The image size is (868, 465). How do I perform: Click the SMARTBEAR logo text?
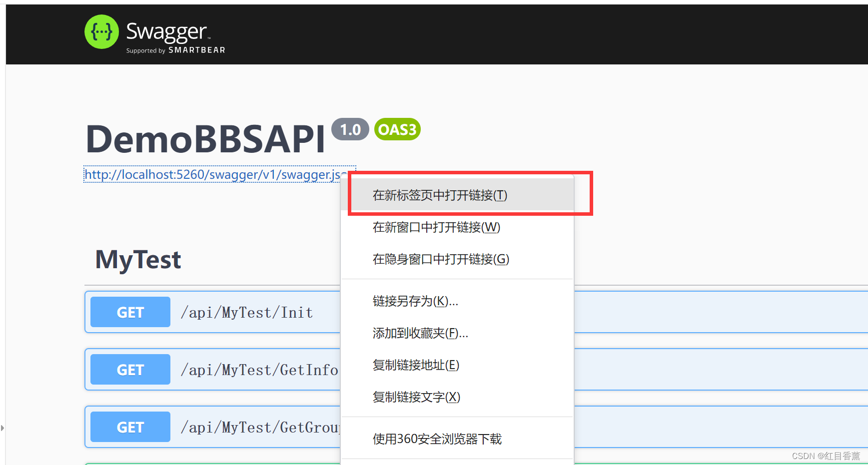pos(196,50)
